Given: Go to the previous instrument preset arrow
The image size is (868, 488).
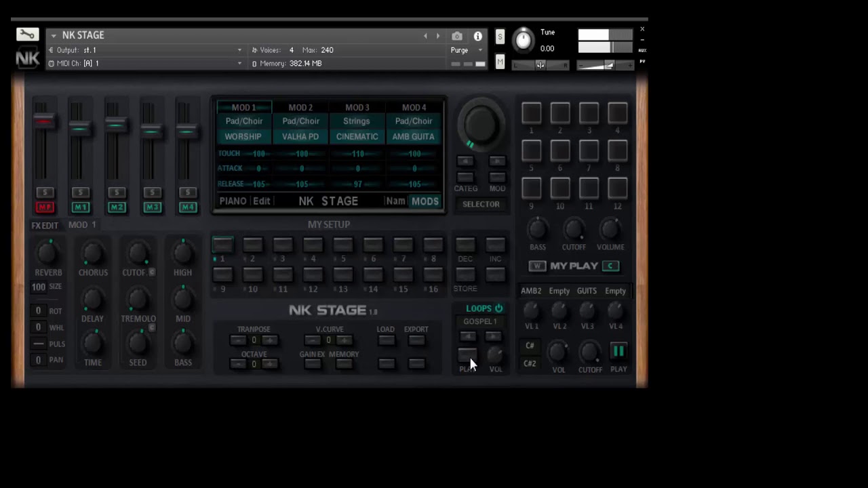Looking at the screenshot, I should [425, 36].
